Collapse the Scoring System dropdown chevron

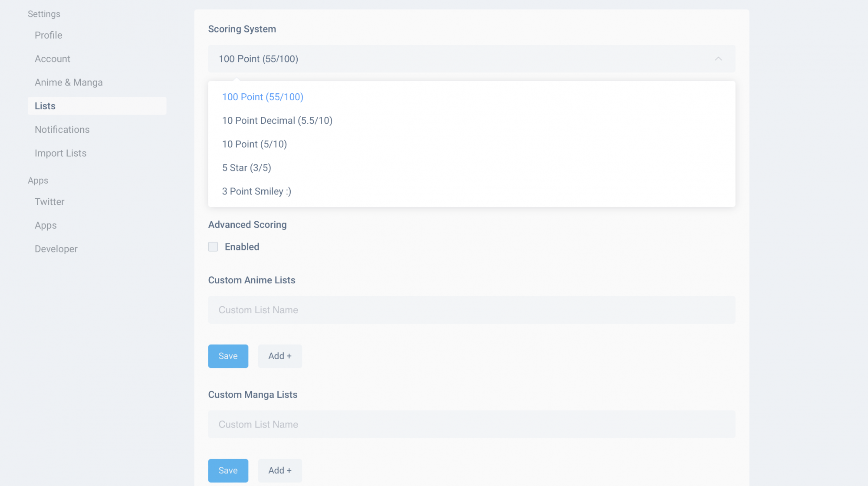point(718,59)
